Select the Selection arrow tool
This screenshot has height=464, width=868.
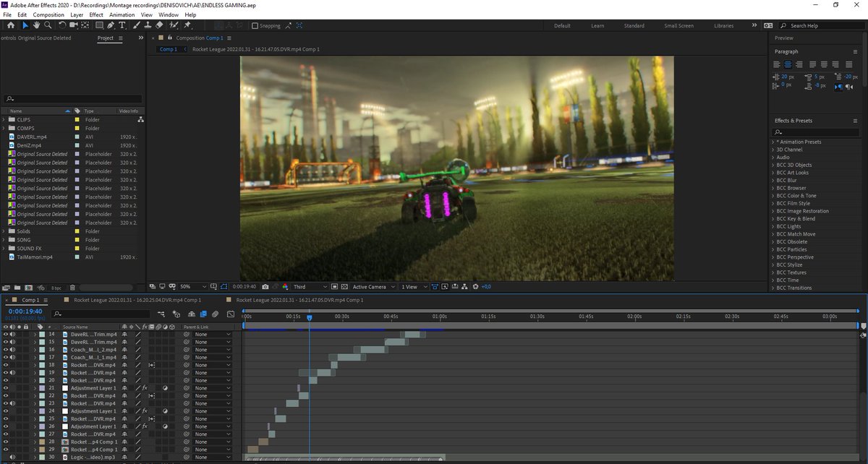click(25, 25)
